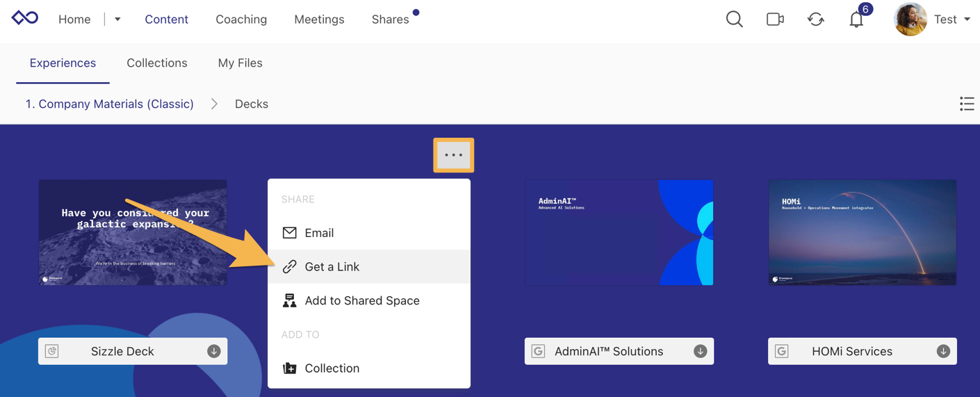Open the notifications bell icon

pos(856,19)
